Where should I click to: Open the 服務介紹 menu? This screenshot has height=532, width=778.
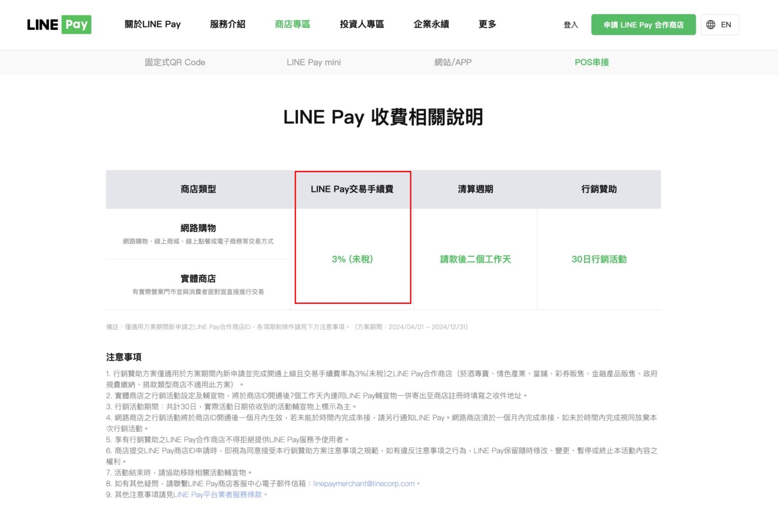click(227, 24)
